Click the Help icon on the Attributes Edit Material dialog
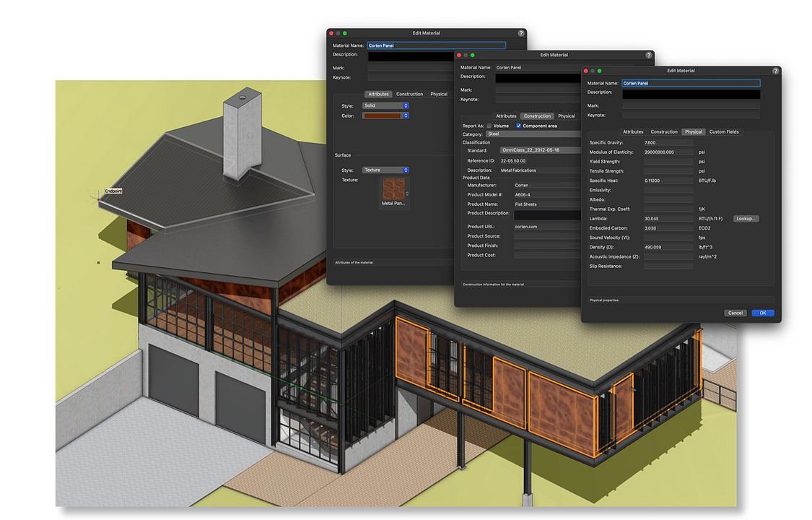The width and height of the screenshot is (812, 520). (521, 32)
